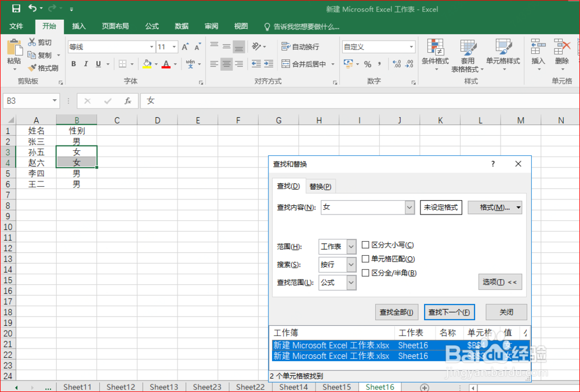Check the 区分全/半角 option
This screenshot has height=392, width=580.
coord(364,273)
